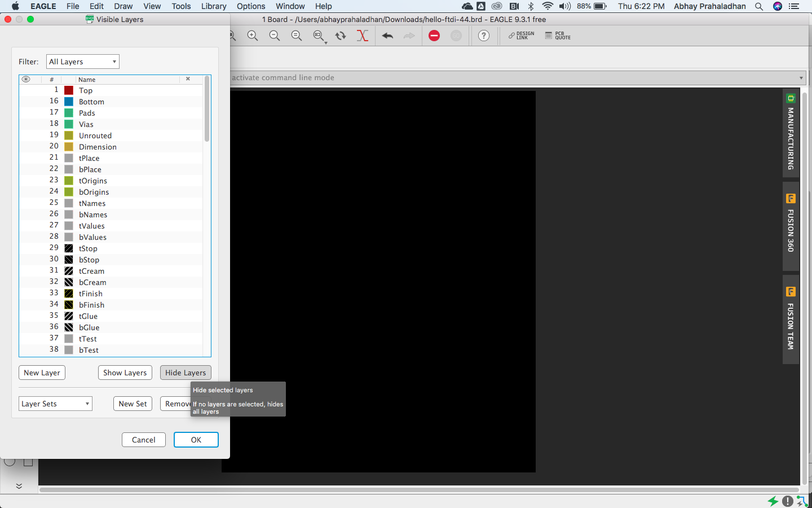Click the greyed-out GO icon
The width and height of the screenshot is (812, 508).
point(456,36)
